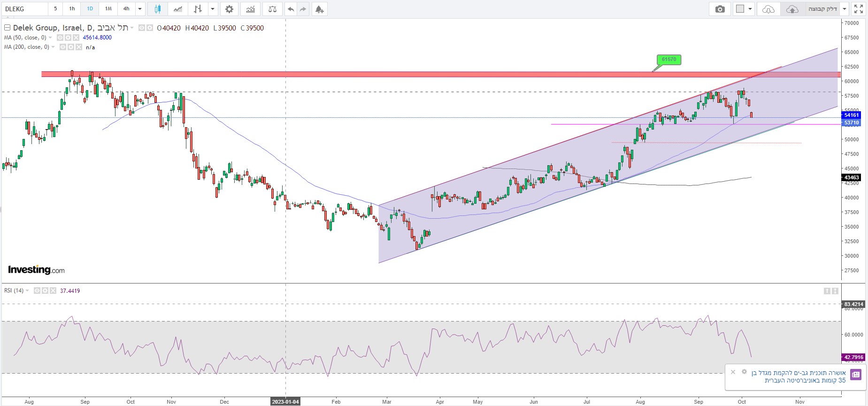Add a price alert bell
The image size is (868, 406).
(320, 9)
